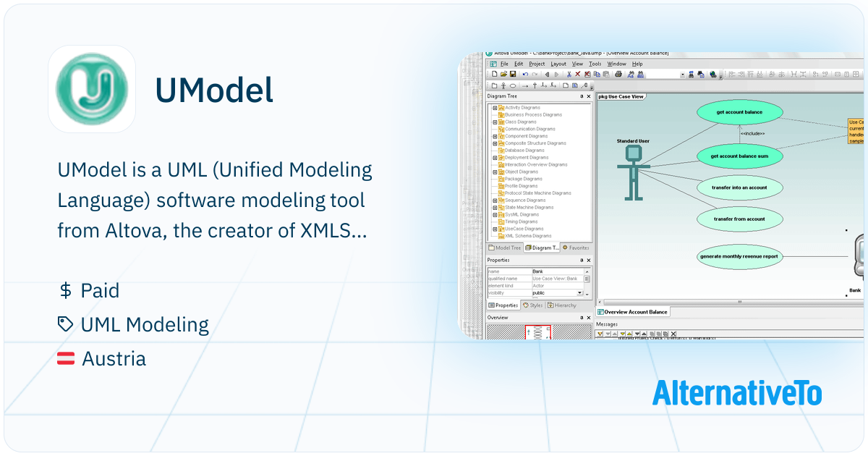Select the 'transfer from account' use case
Viewport: 868px width, 456px height.
tap(739, 219)
